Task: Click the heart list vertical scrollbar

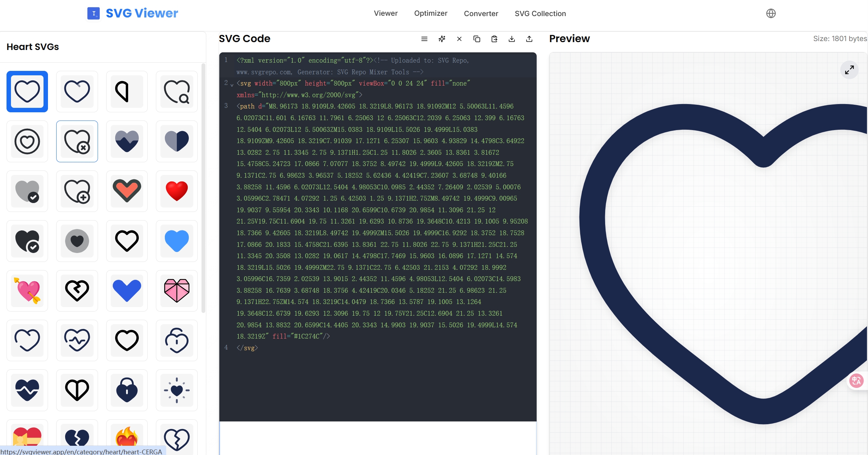Action: point(203,188)
